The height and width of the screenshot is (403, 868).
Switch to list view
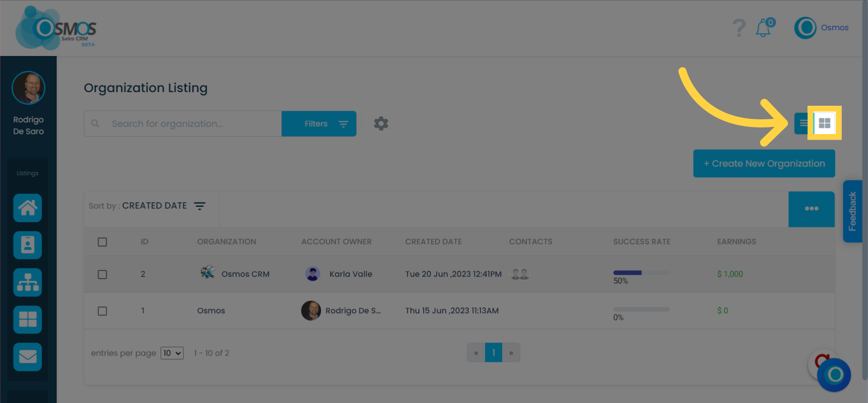click(802, 123)
